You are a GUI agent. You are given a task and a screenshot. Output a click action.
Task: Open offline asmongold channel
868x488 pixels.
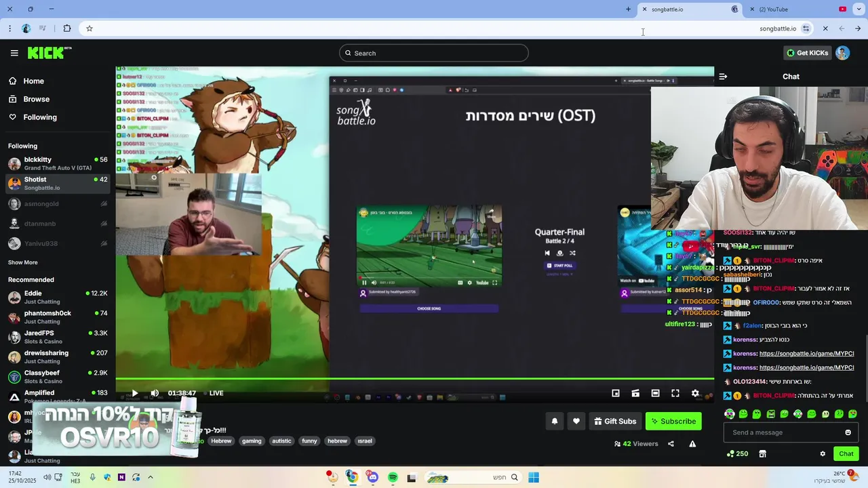coord(58,203)
